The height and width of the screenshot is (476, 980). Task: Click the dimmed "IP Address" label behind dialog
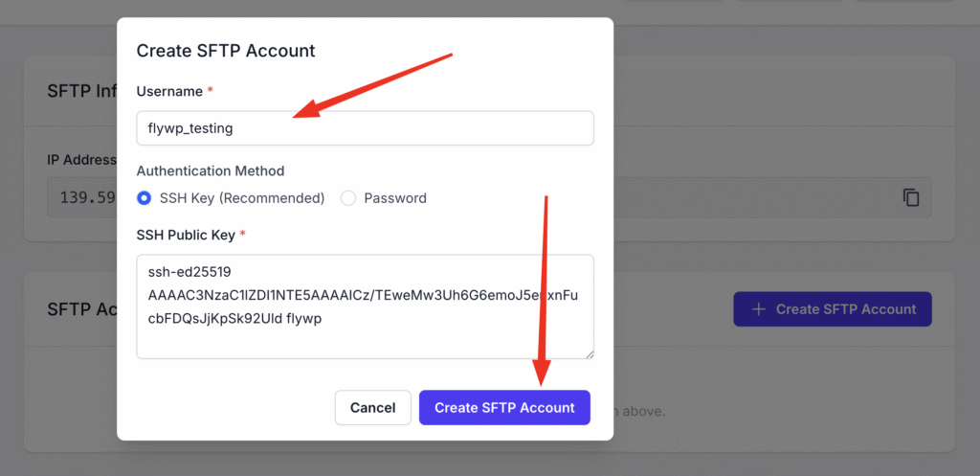(82, 160)
